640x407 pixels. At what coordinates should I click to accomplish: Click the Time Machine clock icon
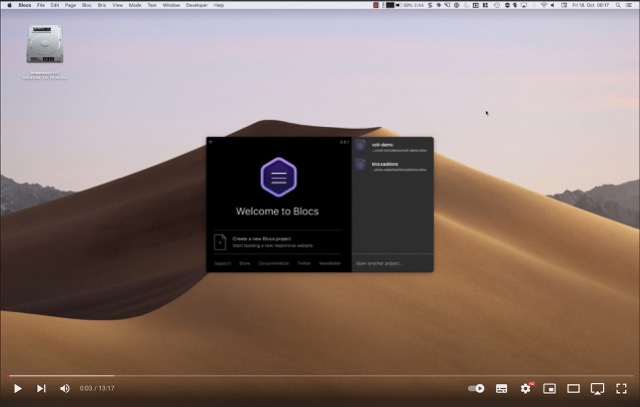(497, 5)
